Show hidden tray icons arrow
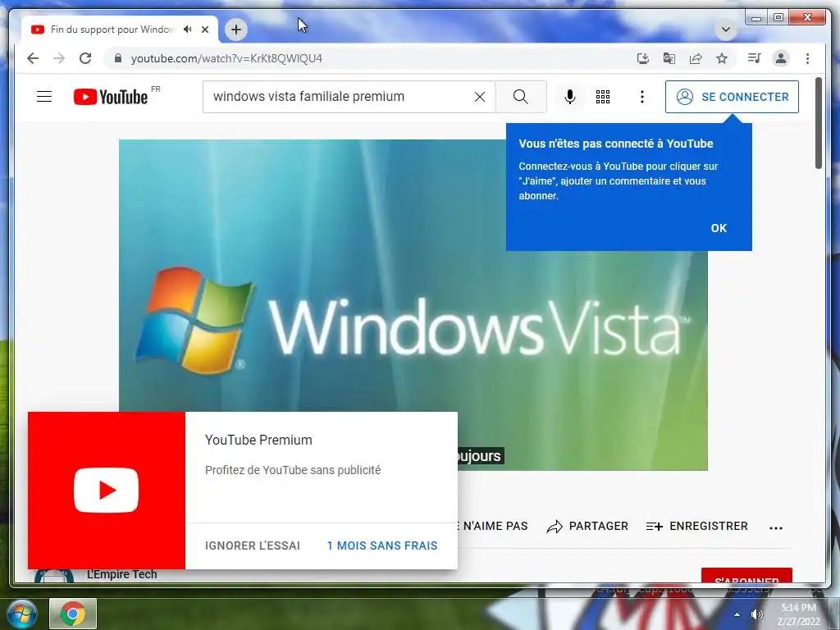 (737, 614)
